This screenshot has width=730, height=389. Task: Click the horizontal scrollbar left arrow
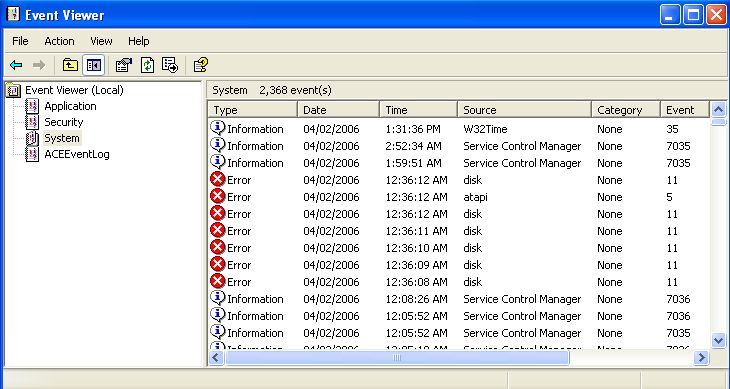[x=216, y=358]
